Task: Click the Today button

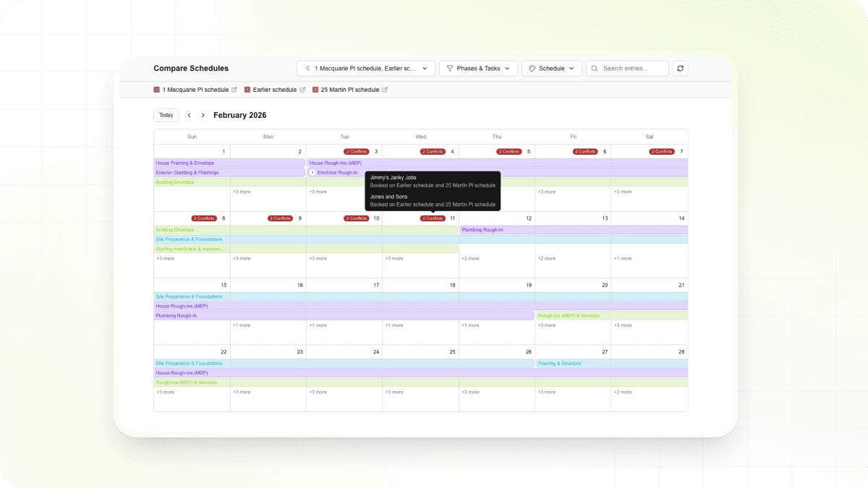Action: click(x=166, y=115)
